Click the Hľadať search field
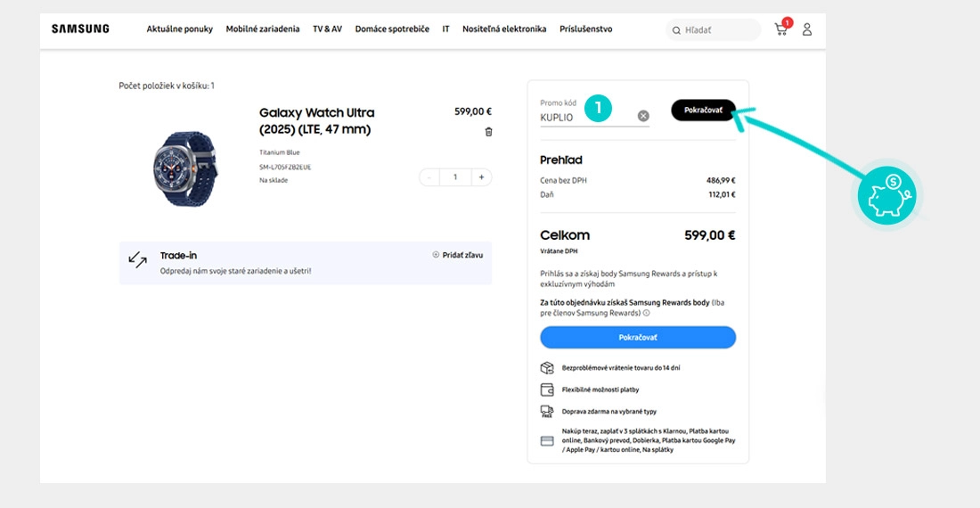This screenshot has height=508, width=980. 713,29
